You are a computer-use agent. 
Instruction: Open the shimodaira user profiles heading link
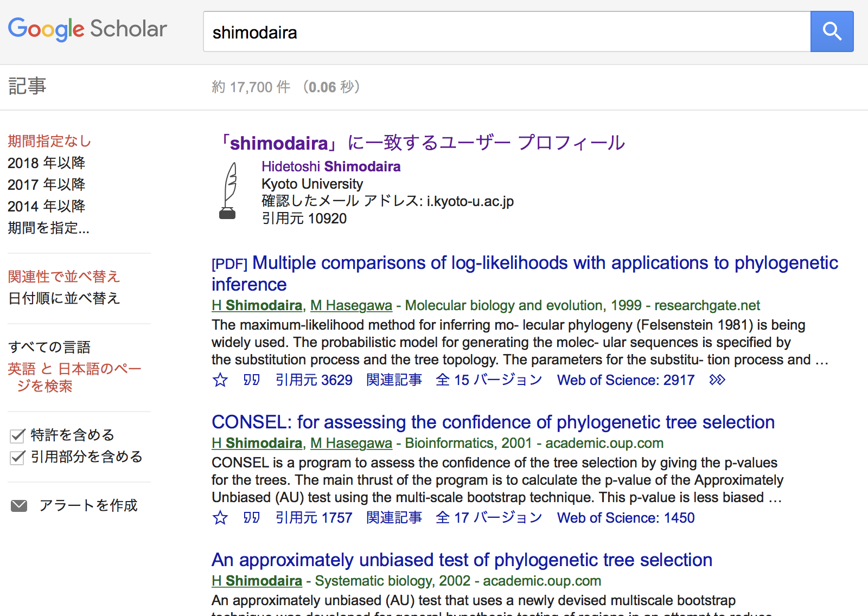click(422, 143)
